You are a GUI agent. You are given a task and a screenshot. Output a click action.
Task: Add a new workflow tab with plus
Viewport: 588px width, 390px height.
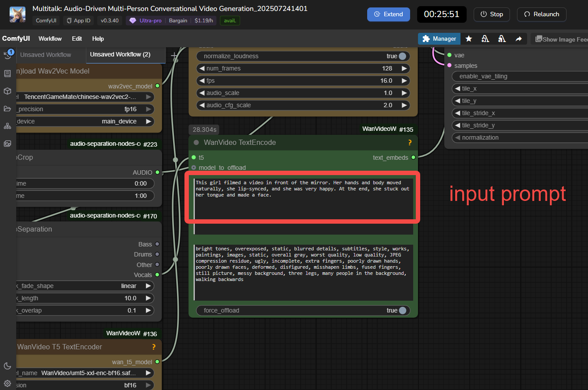(x=174, y=56)
